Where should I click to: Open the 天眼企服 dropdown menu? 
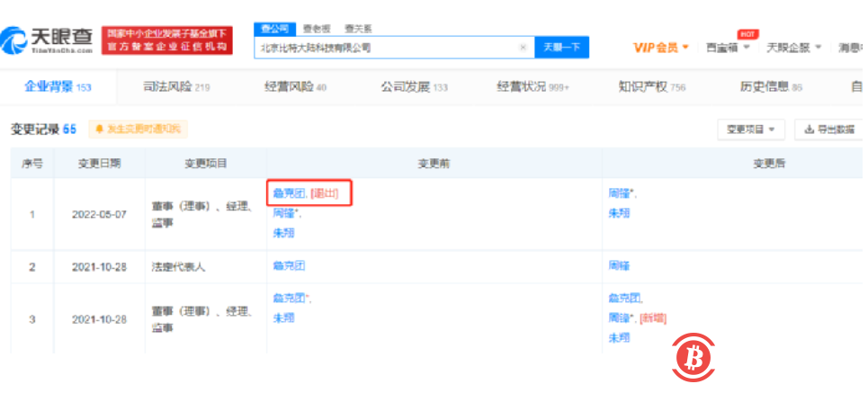coord(794,48)
